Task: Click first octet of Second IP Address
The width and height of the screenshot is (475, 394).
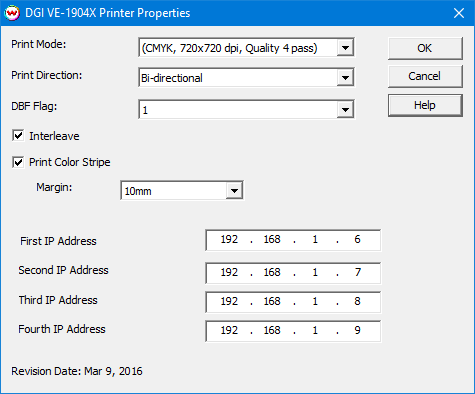Action: 229,272
